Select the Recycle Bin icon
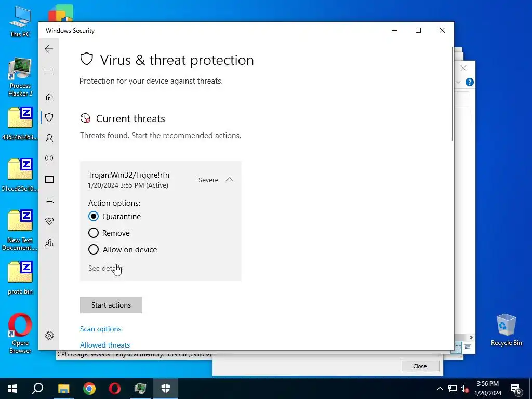The height and width of the screenshot is (399, 532). 506,330
